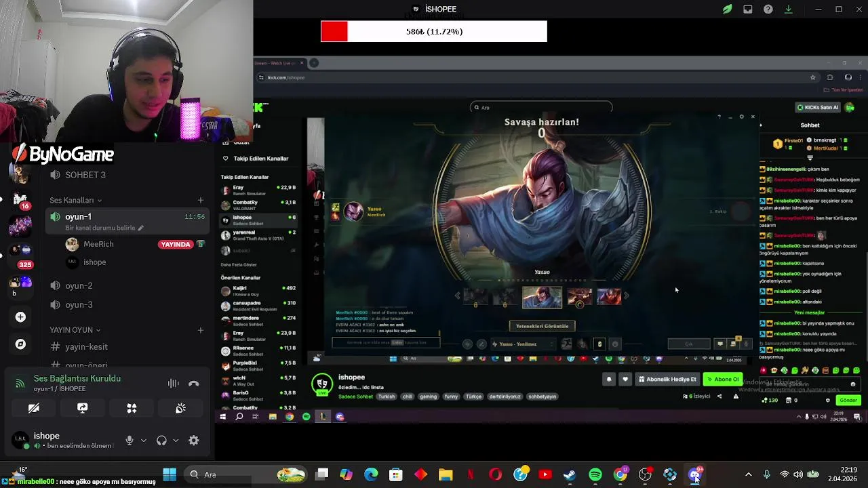Viewport: 868px width, 488px height.
Task: Show hidden system tray icons chevron
Action: [748, 474]
